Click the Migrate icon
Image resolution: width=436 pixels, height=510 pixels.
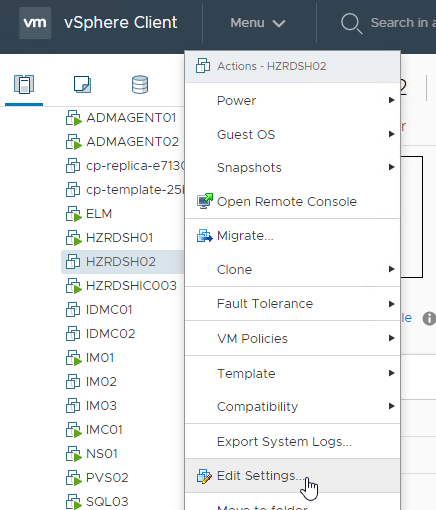pos(205,236)
